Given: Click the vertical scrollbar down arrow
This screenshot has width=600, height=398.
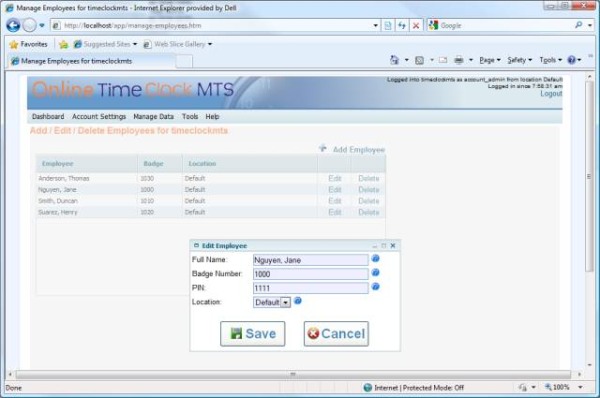Looking at the screenshot, I should click(x=590, y=365).
